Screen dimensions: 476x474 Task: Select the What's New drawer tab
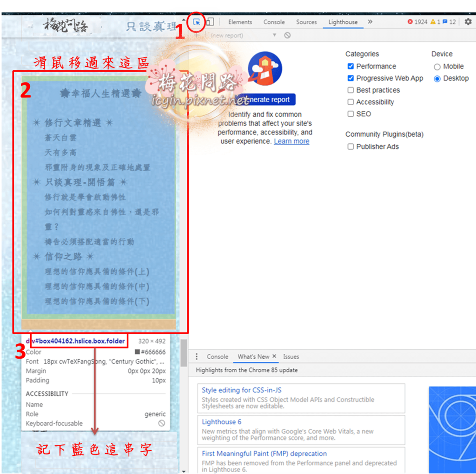(x=253, y=356)
